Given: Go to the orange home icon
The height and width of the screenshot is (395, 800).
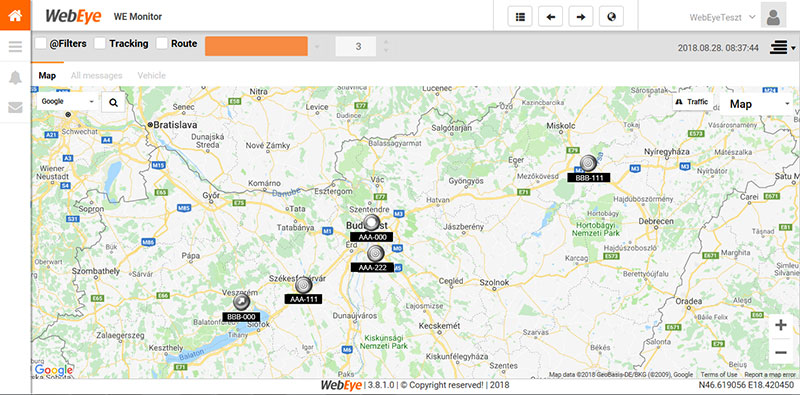Looking at the screenshot, I should coord(15,15).
